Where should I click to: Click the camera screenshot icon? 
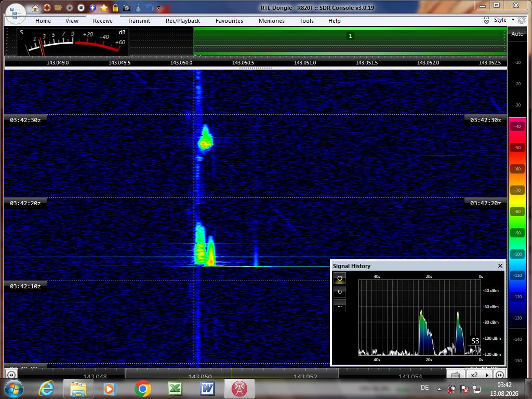(127, 7)
